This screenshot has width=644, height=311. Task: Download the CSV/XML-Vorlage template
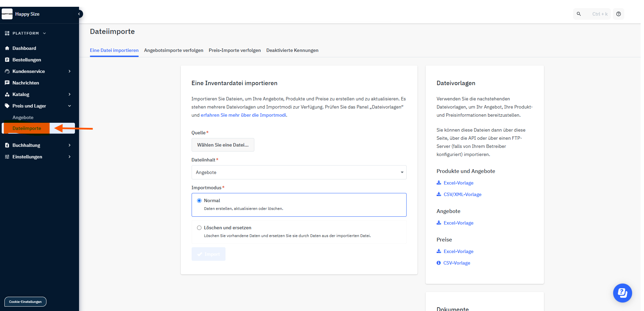point(462,194)
